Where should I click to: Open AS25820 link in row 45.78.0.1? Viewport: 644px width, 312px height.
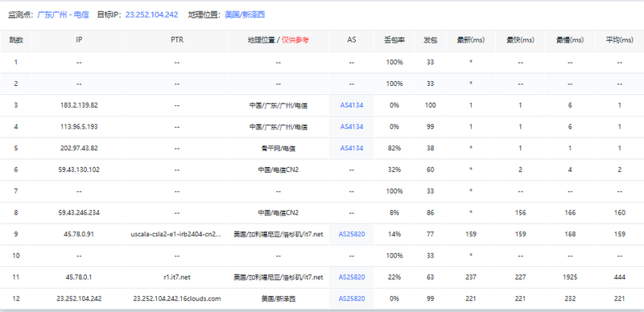tap(352, 277)
